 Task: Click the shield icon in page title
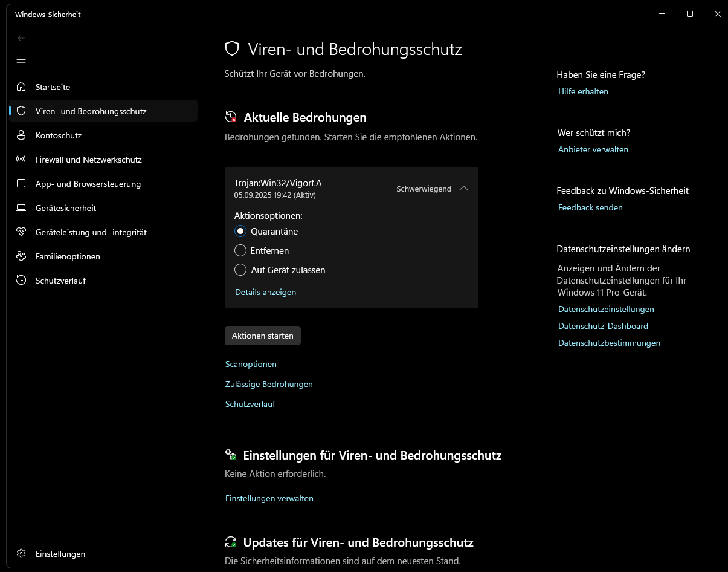(x=232, y=49)
